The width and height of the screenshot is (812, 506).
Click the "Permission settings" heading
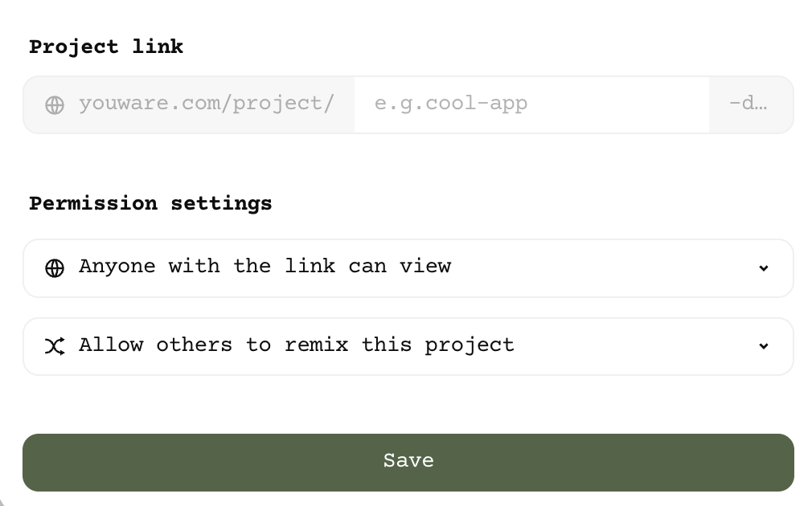click(150, 203)
